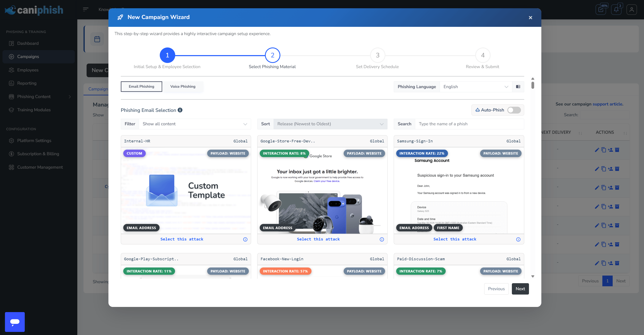Switch to the Voice Phishing tab
This screenshot has width=644, height=335.
coord(183,86)
